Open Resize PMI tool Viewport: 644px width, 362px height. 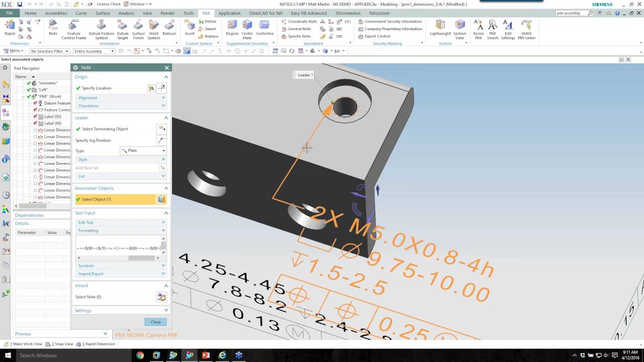pyautogui.click(x=478, y=30)
